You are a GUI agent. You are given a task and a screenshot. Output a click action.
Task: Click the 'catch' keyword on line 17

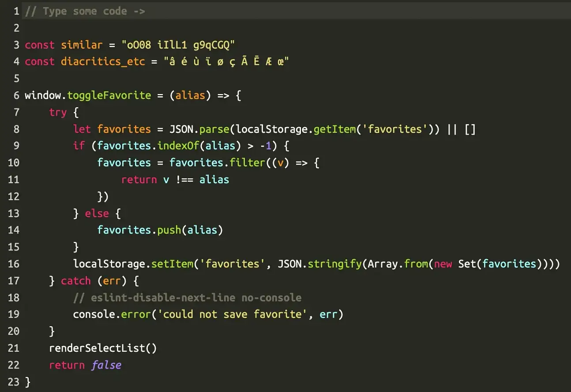(x=75, y=280)
